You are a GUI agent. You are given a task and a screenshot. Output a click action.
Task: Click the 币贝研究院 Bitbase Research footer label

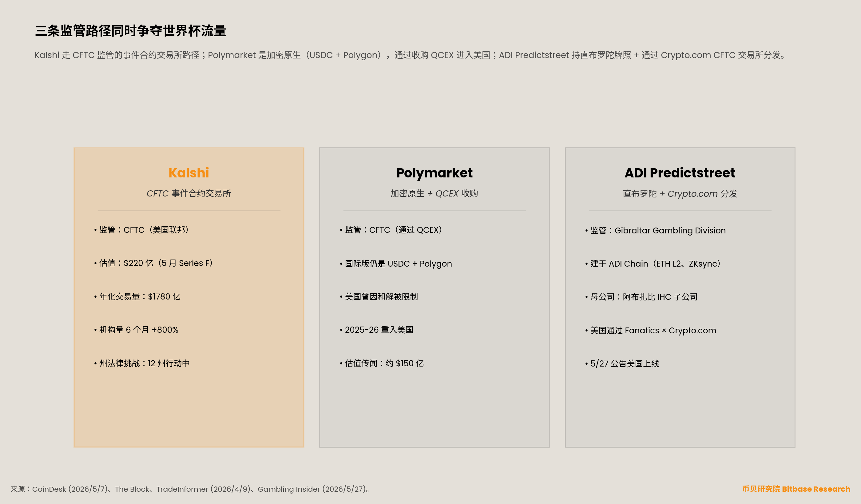pyautogui.click(x=796, y=489)
